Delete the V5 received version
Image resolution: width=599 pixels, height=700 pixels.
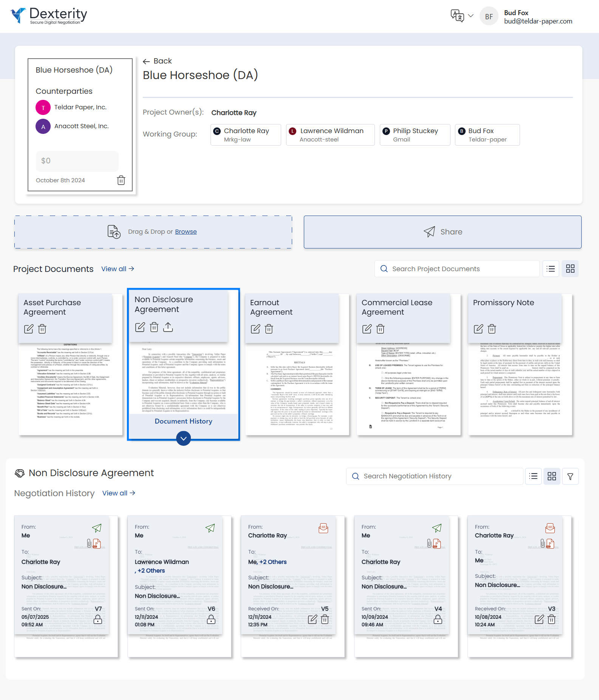click(325, 619)
